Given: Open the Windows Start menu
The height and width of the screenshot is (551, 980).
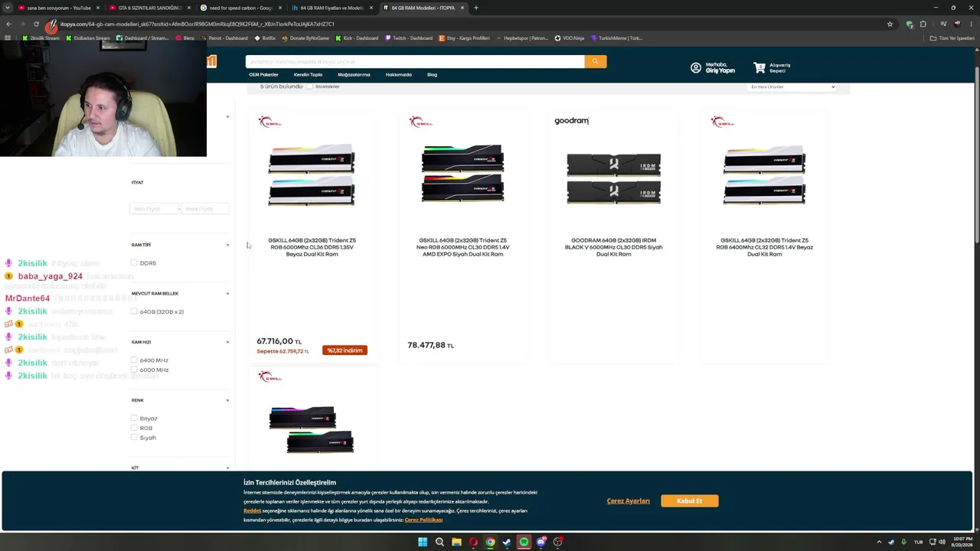Looking at the screenshot, I should pyautogui.click(x=423, y=542).
